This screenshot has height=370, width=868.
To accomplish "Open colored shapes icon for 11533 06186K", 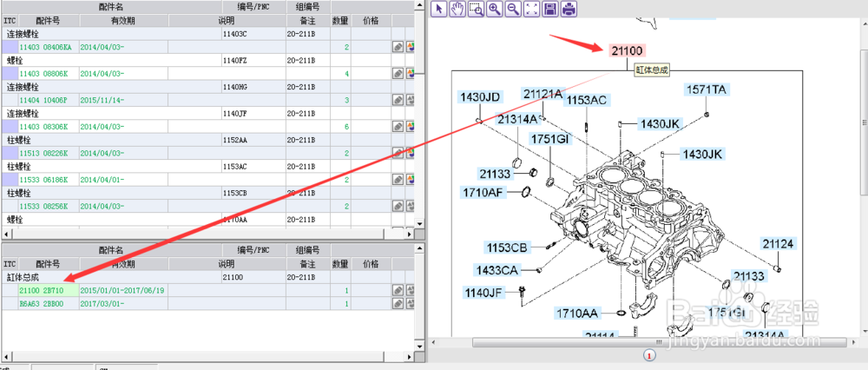I will [x=411, y=180].
